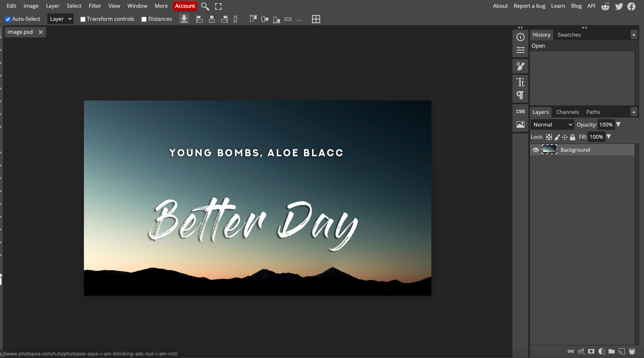Switch to the Swatches tab
This screenshot has width=644, height=358.
tap(569, 35)
